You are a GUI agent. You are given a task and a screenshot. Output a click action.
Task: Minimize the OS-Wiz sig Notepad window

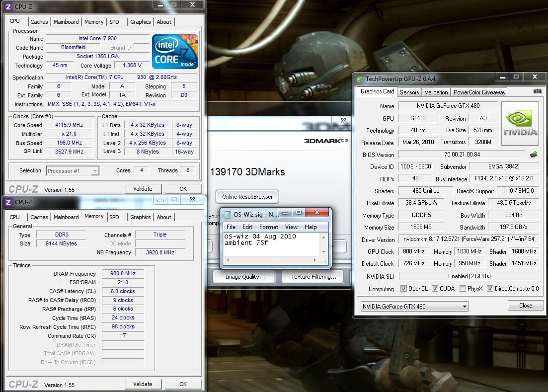pos(285,213)
